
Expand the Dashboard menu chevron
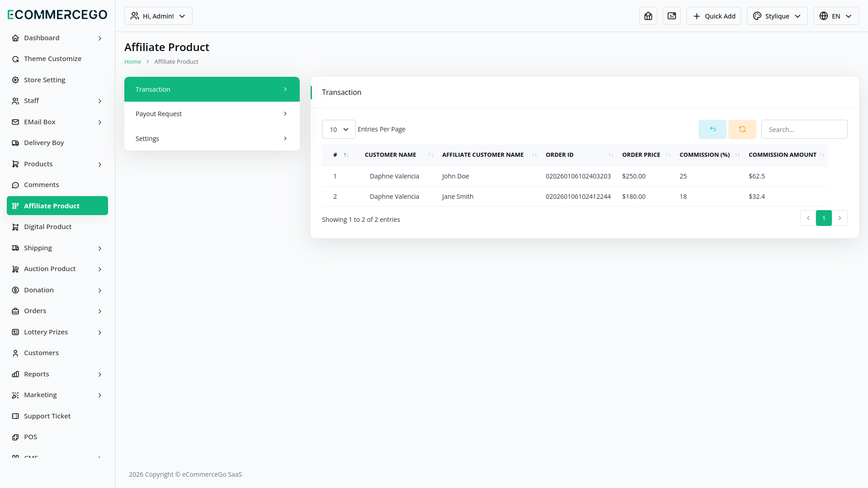[100, 38]
